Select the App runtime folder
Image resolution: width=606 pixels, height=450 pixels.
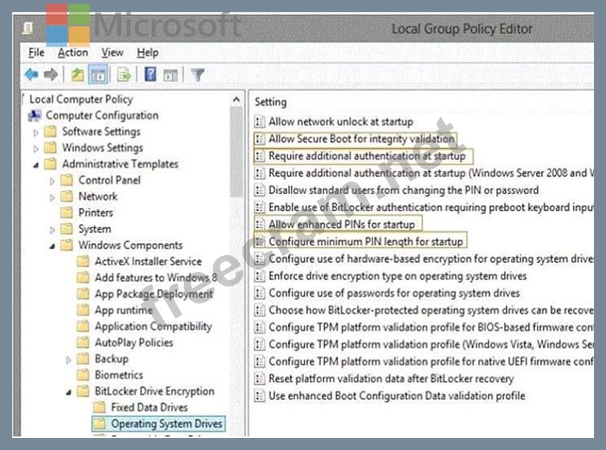point(124,310)
